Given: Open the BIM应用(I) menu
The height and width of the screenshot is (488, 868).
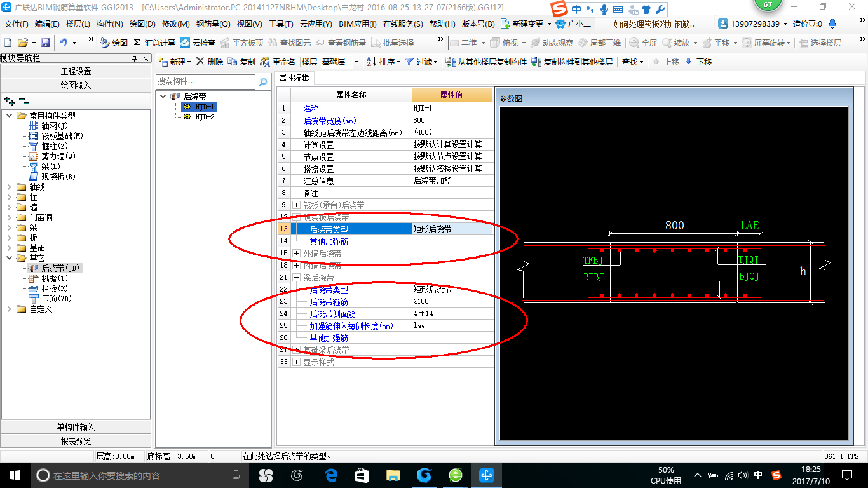Looking at the screenshot, I should (358, 24).
